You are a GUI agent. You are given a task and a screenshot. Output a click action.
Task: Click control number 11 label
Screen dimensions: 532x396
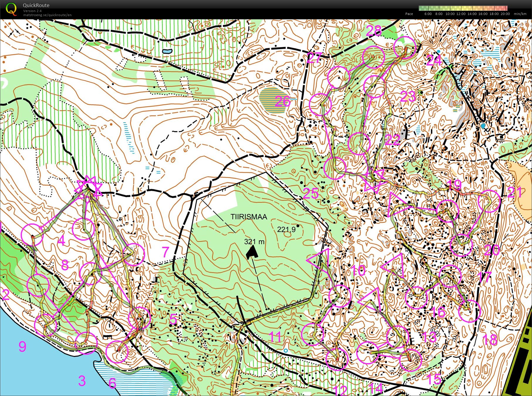tap(276, 337)
